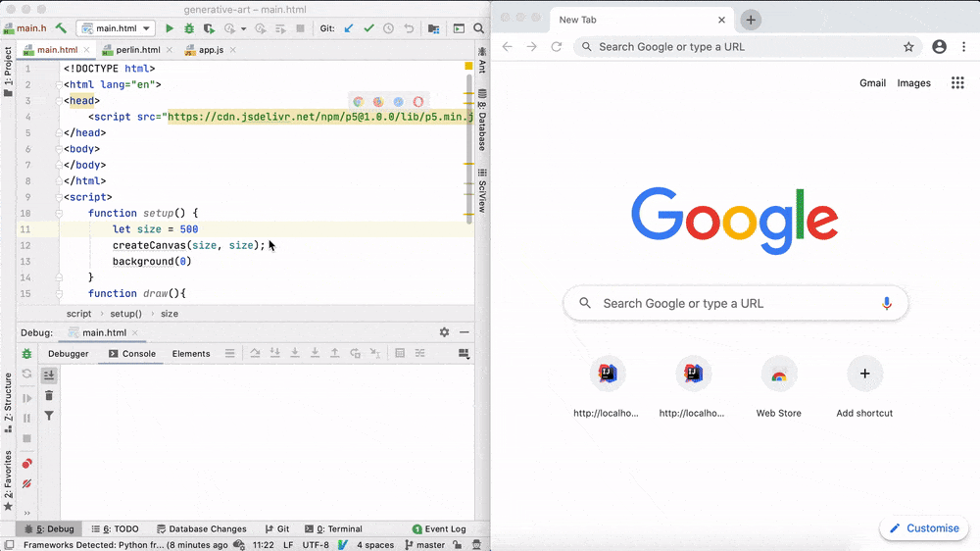The image size is (980, 551).
Task: Open Evaluate Expression calculator icon
Action: click(400, 353)
